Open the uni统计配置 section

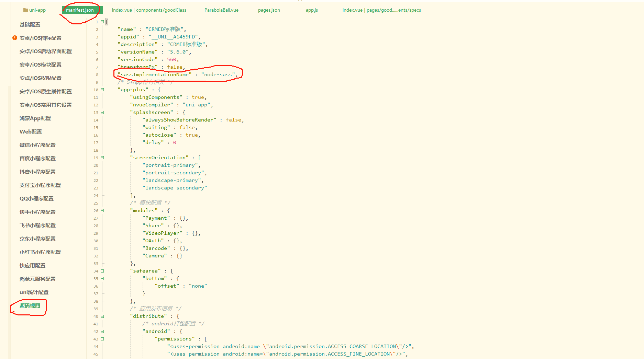(x=34, y=292)
